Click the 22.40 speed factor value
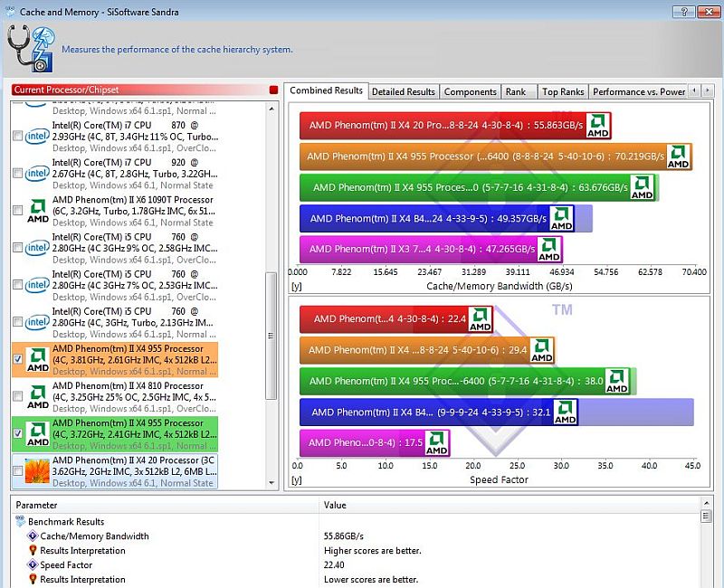Image resolution: width=724 pixels, height=588 pixels. tap(334, 564)
